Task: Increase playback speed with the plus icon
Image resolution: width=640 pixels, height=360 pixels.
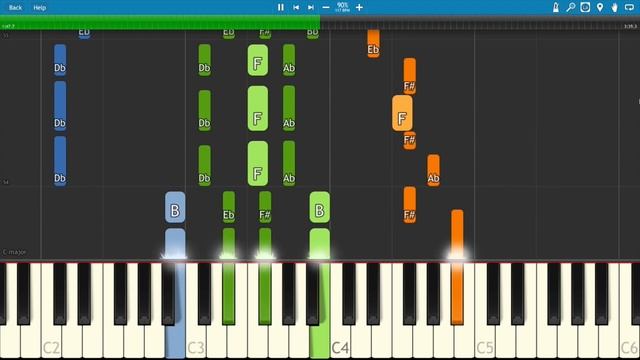Action: tap(359, 7)
